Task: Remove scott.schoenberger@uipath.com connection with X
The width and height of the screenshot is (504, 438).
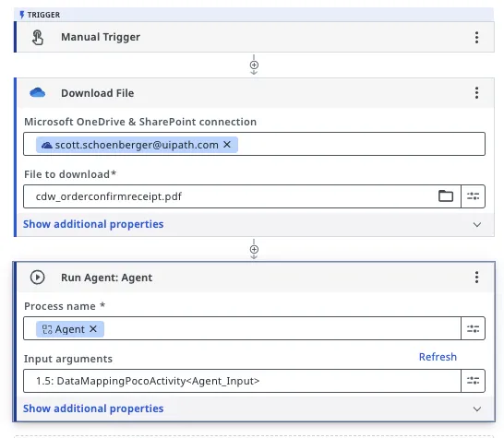Action: point(227,145)
